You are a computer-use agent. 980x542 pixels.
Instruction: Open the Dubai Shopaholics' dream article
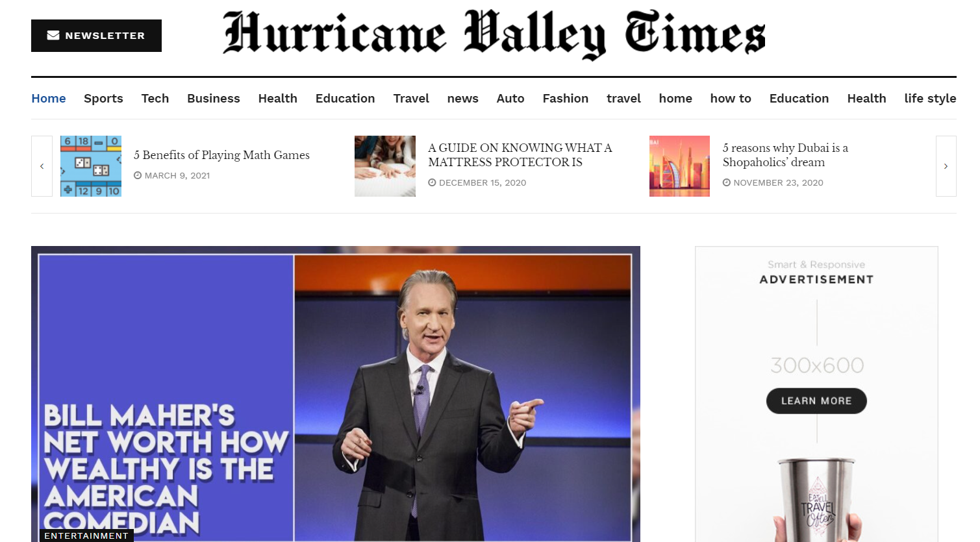(x=785, y=154)
